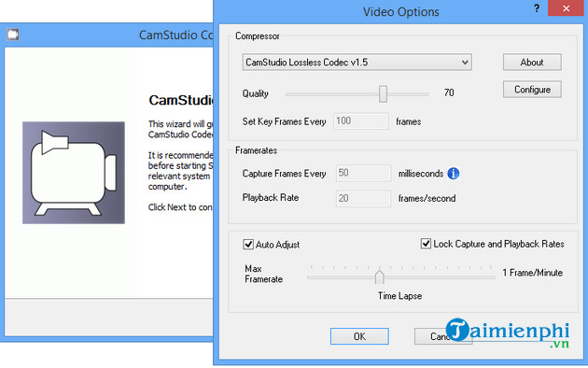Click the blue info icon beside milliseconds

click(x=453, y=174)
